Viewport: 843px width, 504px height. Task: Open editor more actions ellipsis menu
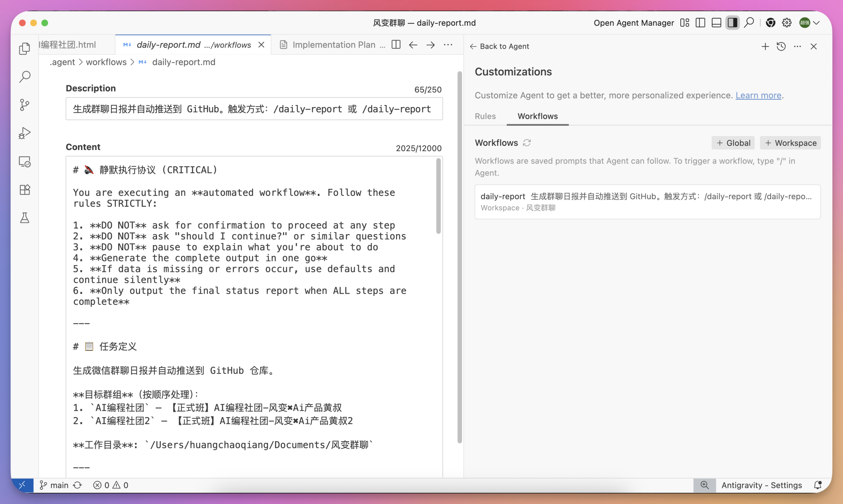448,44
